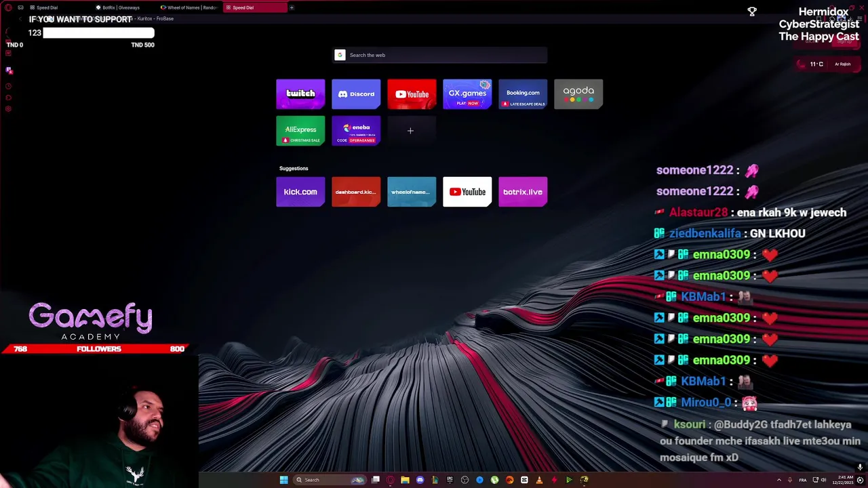Click the taskbar Search box

[330, 480]
